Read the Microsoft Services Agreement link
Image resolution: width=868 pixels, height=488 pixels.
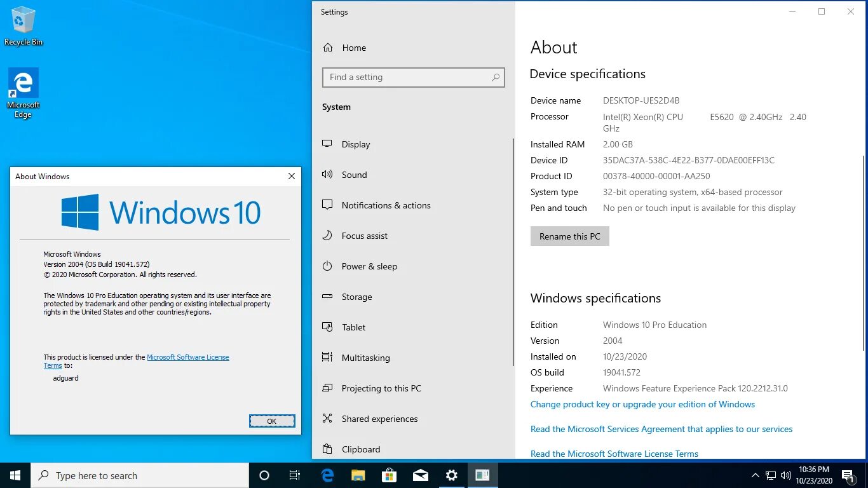(661, 429)
